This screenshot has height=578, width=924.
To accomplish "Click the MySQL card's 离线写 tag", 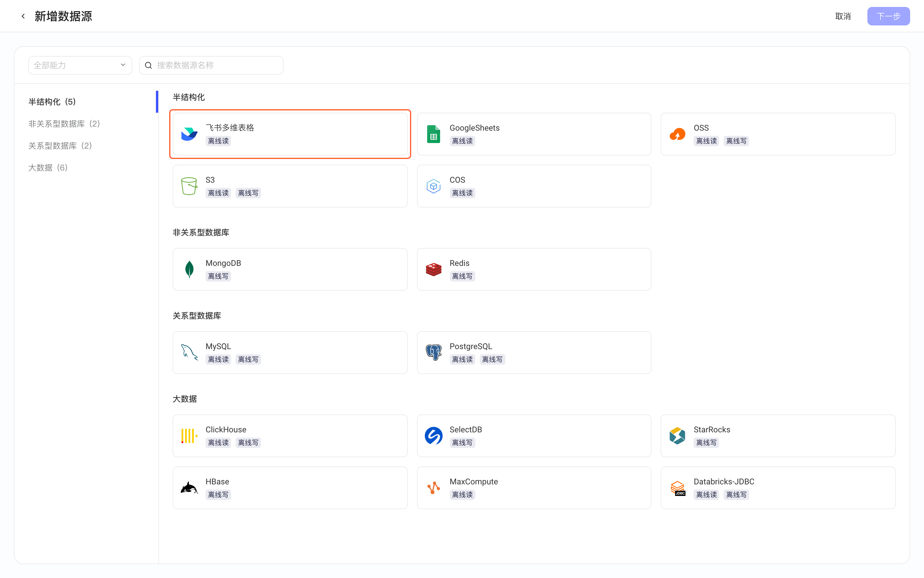I will [x=248, y=359].
